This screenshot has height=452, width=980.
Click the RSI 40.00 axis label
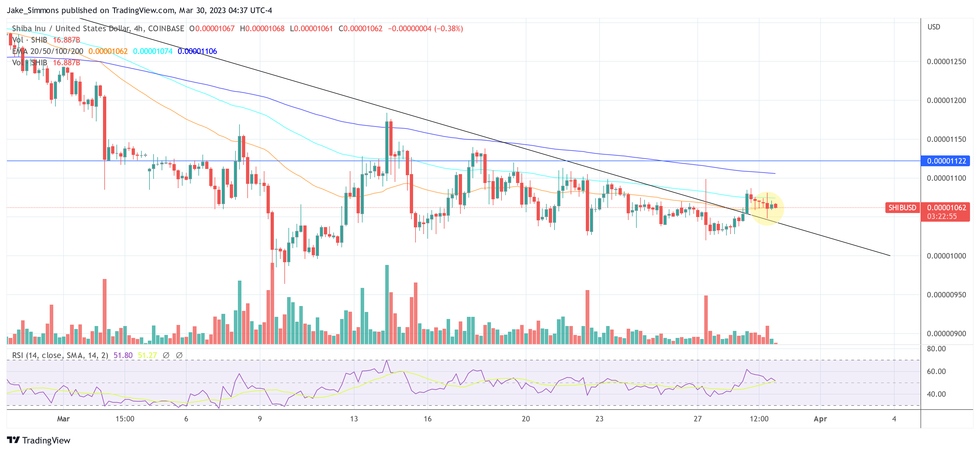tap(936, 394)
